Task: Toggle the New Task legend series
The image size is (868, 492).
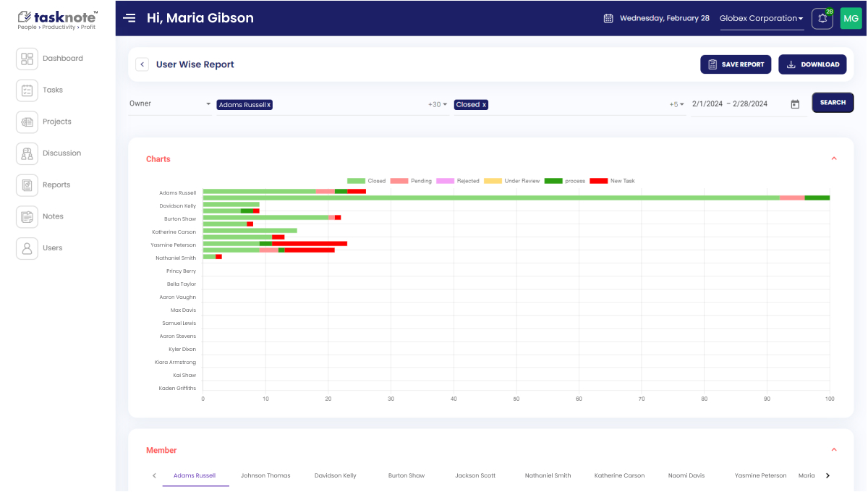Action: click(612, 181)
